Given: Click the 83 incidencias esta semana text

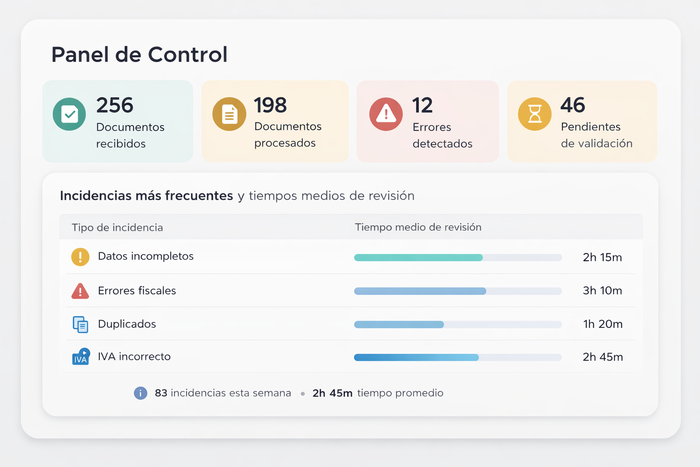Looking at the screenshot, I should pyautogui.click(x=223, y=393).
